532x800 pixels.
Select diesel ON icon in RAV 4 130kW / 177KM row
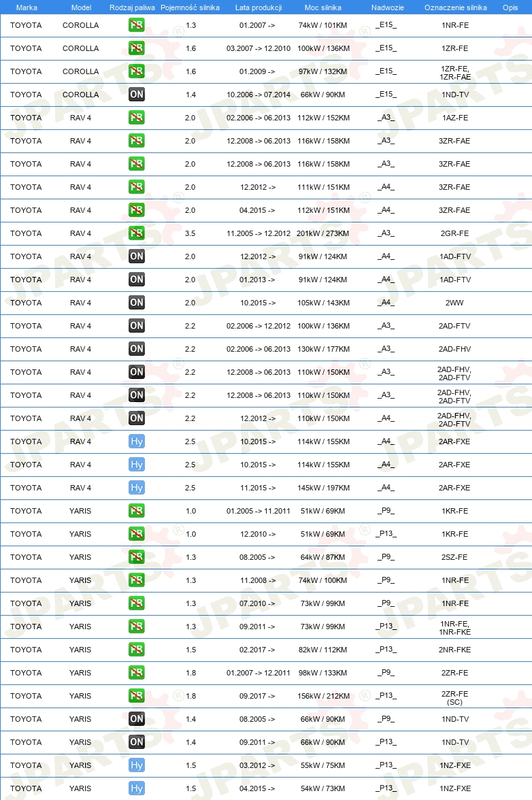click(136, 349)
